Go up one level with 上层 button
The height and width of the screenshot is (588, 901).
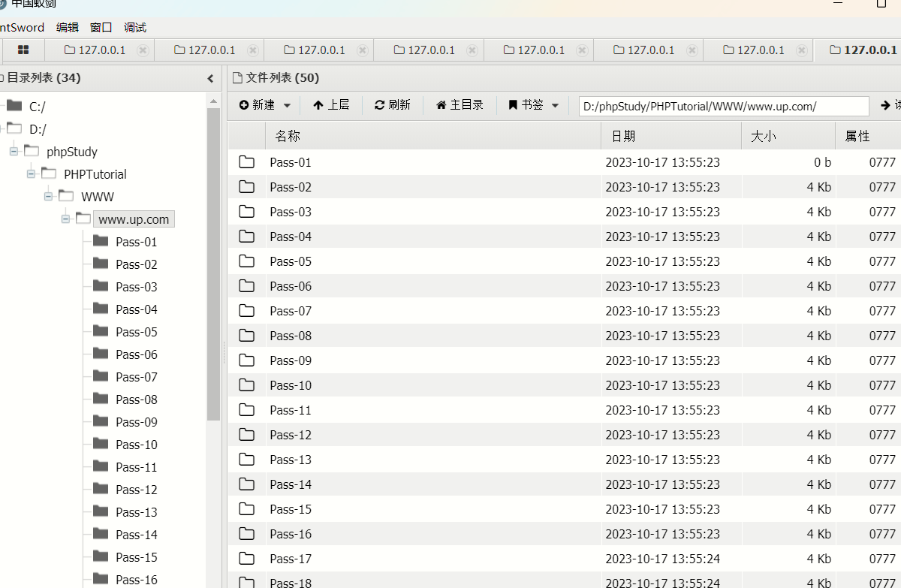[x=330, y=105]
